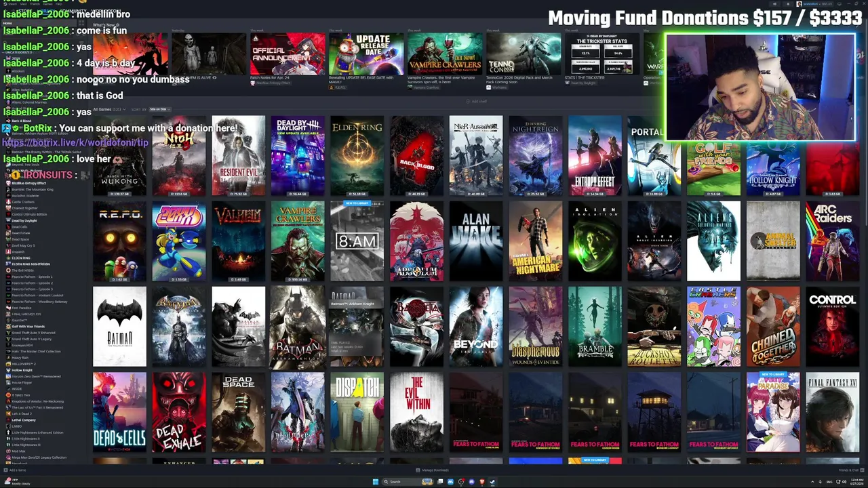This screenshot has height=488, width=868.
Task: Open the TennoCon news card
Action: 524,54
